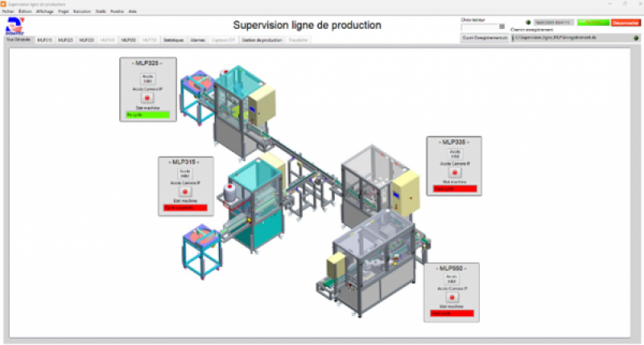Click the MLP325 panel title
644x345 pixels.
tap(147, 64)
